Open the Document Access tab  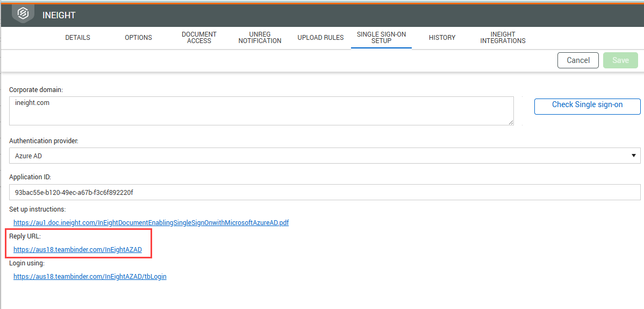point(199,38)
